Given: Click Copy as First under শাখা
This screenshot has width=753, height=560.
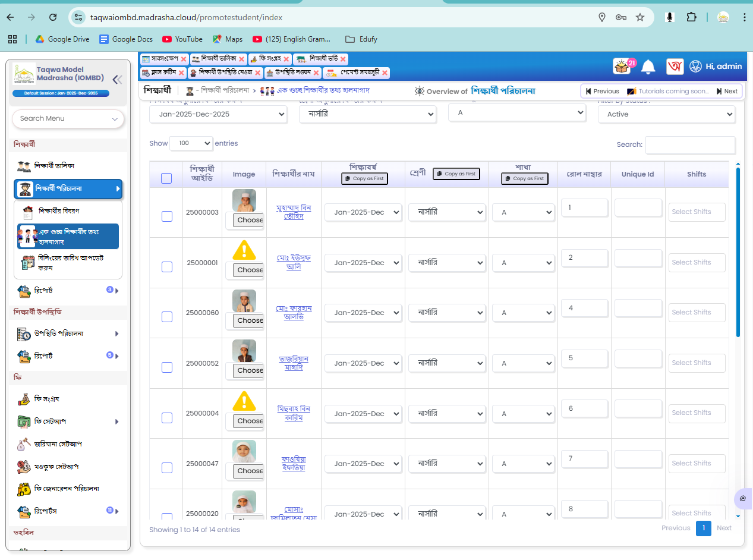Looking at the screenshot, I should (525, 178).
